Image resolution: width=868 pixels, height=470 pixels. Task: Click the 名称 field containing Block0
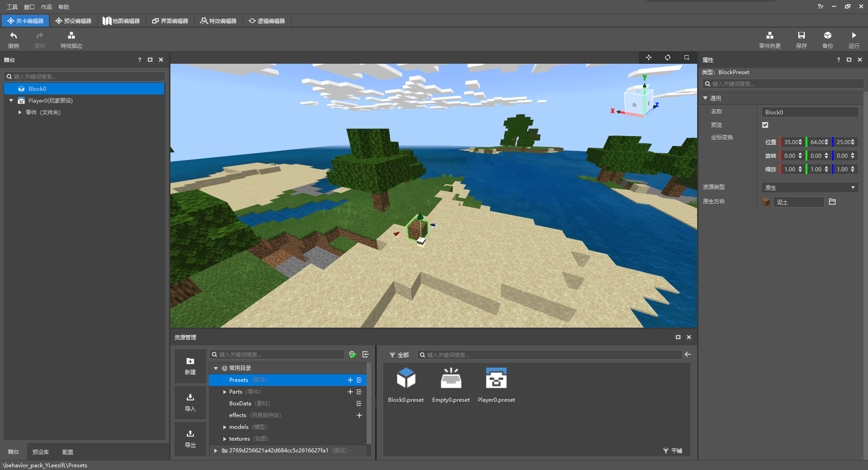pos(809,112)
